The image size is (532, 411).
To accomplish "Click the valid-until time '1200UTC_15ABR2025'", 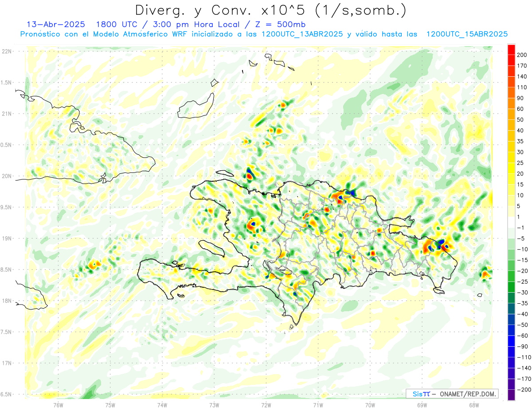I will pyautogui.click(x=467, y=34).
